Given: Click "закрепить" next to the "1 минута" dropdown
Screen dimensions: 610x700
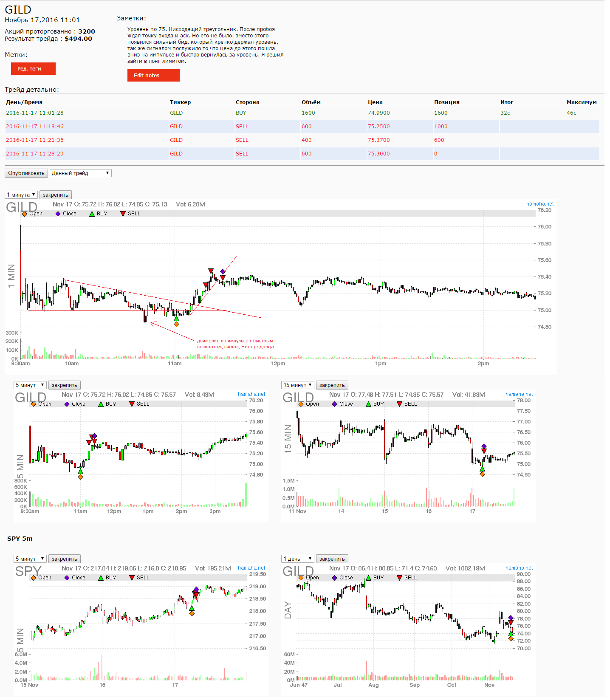Looking at the screenshot, I should pyautogui.click(x=56, y=195).
